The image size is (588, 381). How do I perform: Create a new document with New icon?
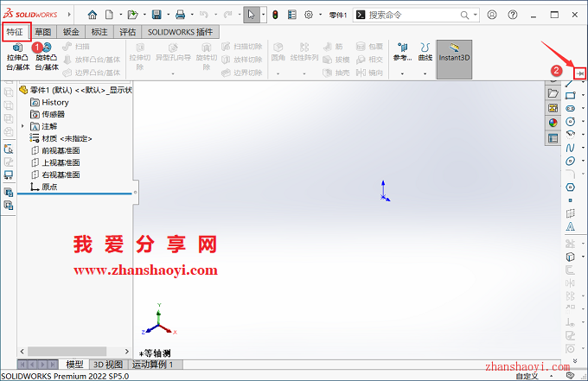click(109, 15)
